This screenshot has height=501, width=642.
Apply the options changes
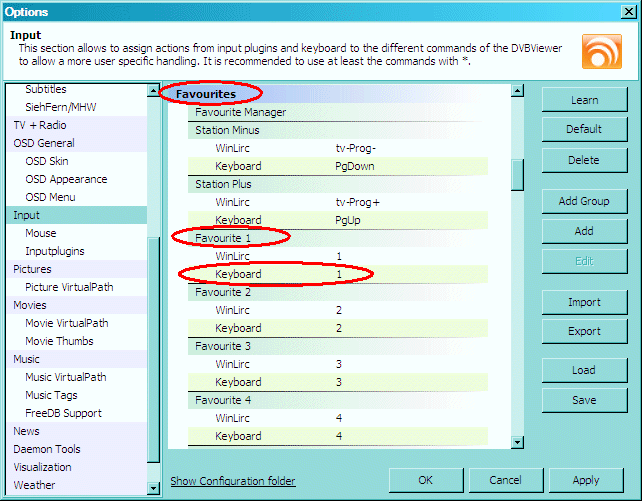click(x=586, y=480)
